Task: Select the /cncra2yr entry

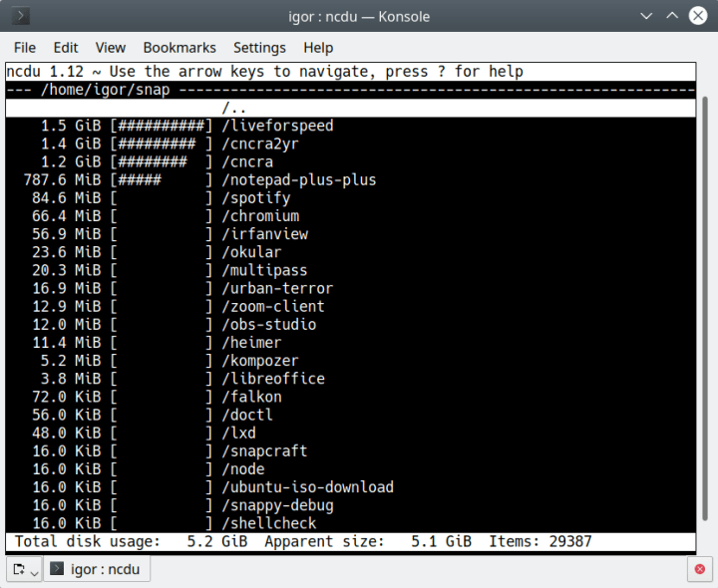Action: click(x=351, y=144)
